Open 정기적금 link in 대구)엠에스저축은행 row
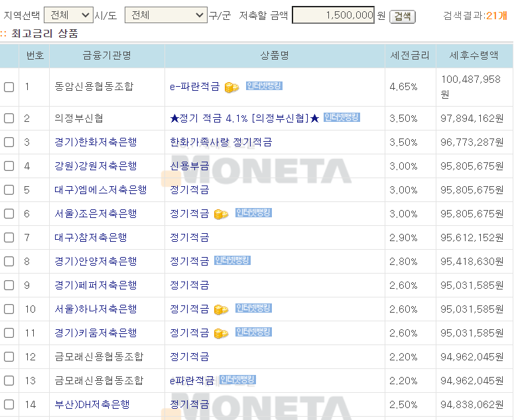The width and height of the screenshot is (514, 420). [x=190, y=190]
